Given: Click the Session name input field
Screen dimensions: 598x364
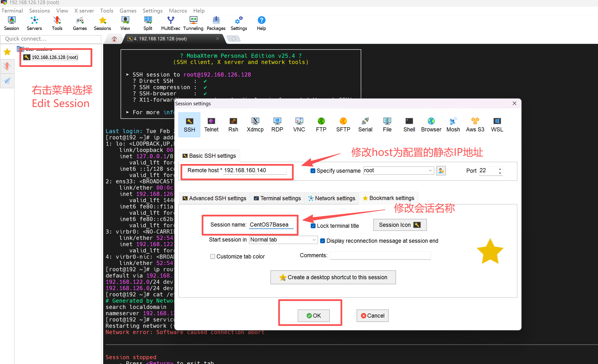Looking at the screenshot, I should pyautogui.click(x=271, y=225).
